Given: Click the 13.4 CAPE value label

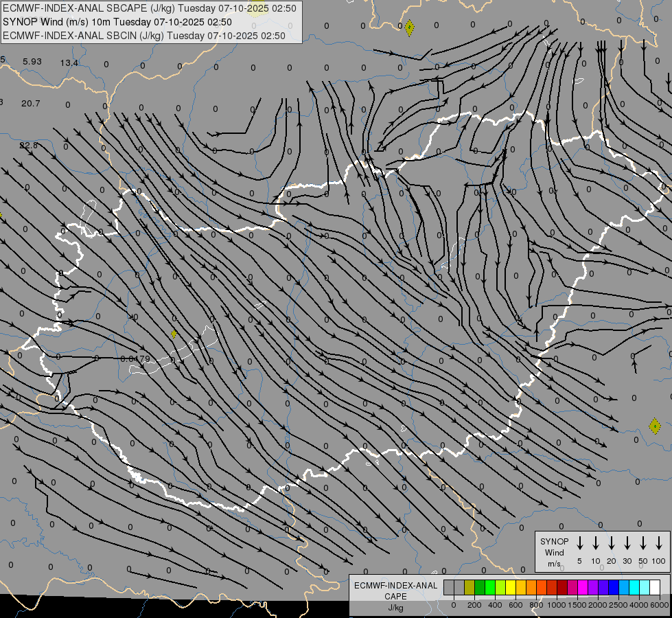Looking at the screenshot, I should pos(69,63).
